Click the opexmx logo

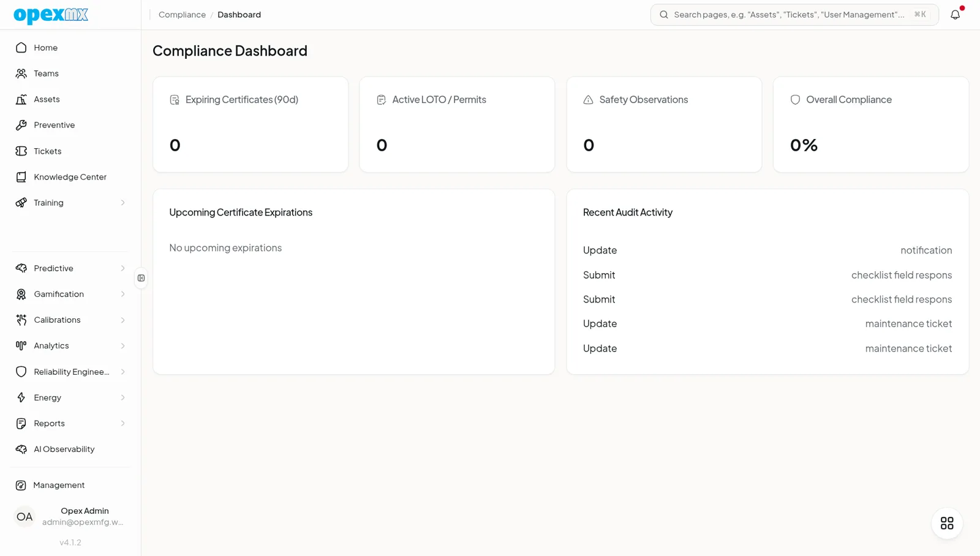pyautogui.click(x=51, y=15)
